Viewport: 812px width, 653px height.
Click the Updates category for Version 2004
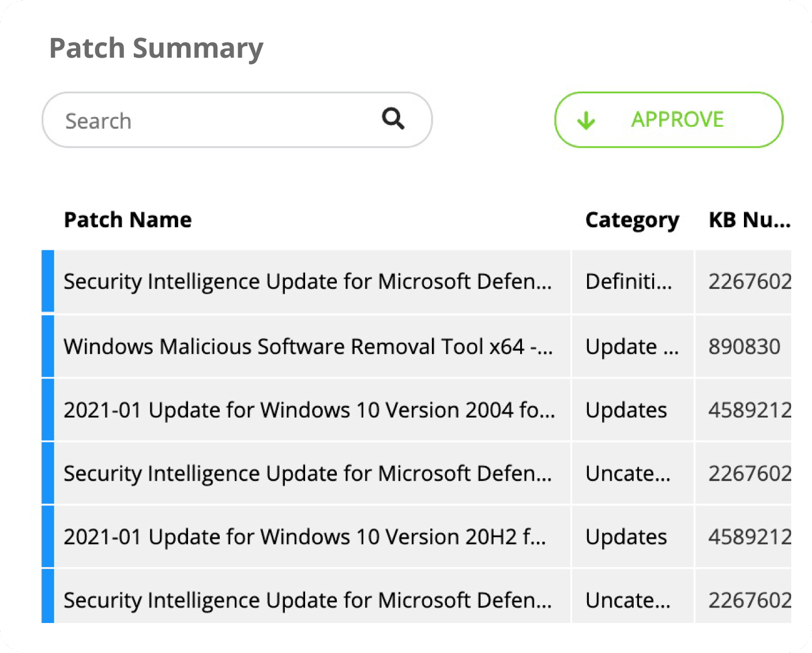click(626, 410)
